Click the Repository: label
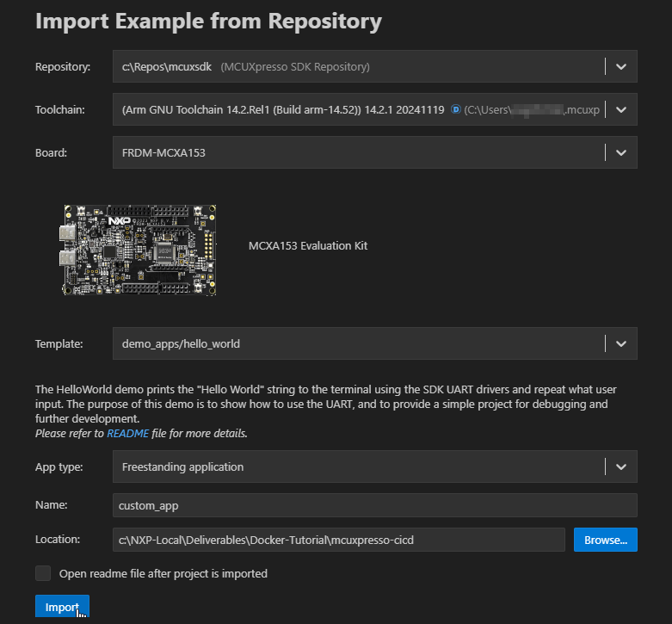The width and height of the screenshot is (672, 624). click(63, 67)
